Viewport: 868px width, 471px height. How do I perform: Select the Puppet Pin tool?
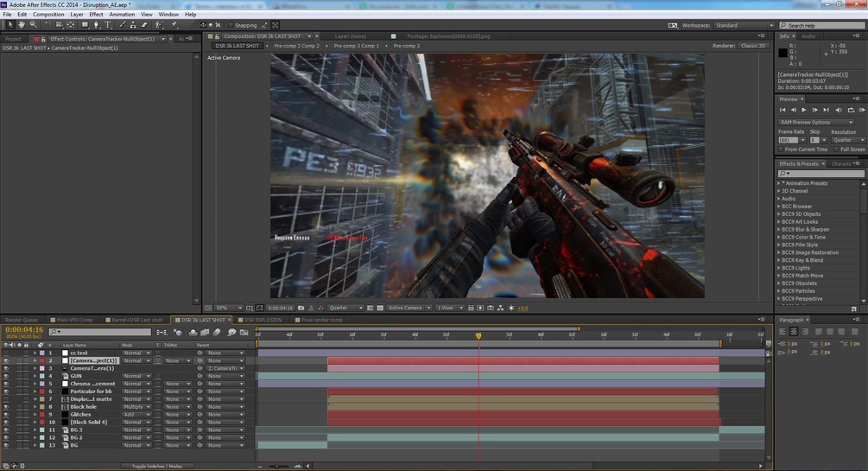coord(174,25)
